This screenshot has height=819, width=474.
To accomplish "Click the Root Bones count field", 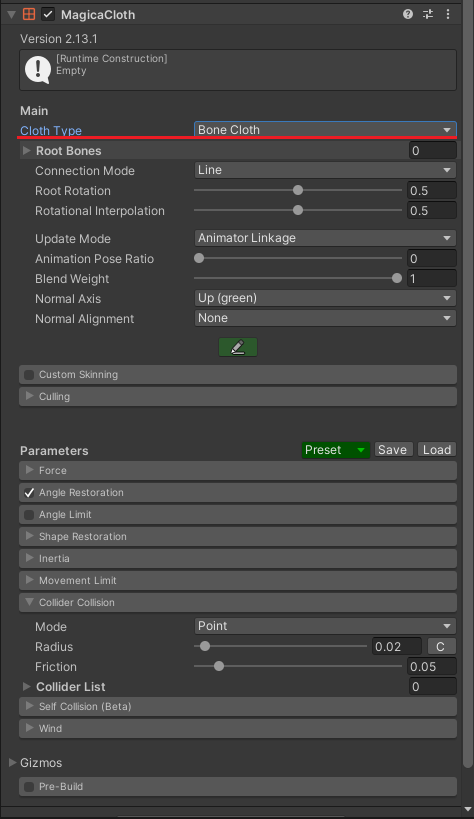I will click(x=432, y=150).
